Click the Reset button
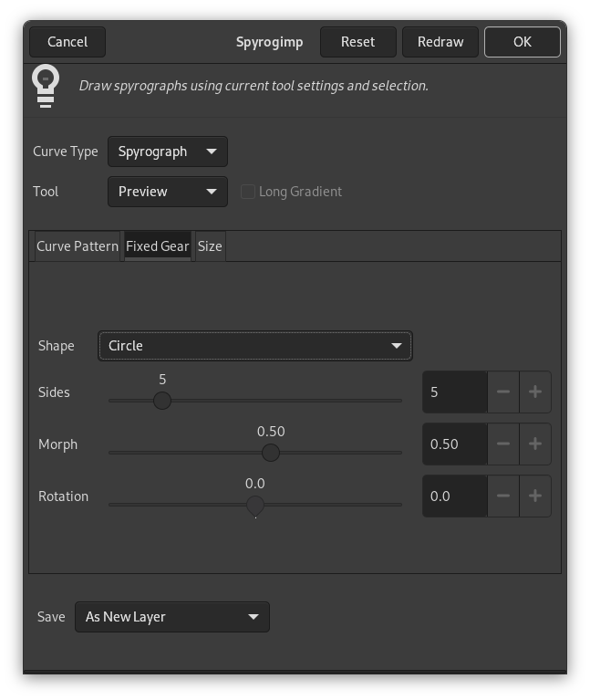Viewport: 590px width, 700px height. pos(357,42)
